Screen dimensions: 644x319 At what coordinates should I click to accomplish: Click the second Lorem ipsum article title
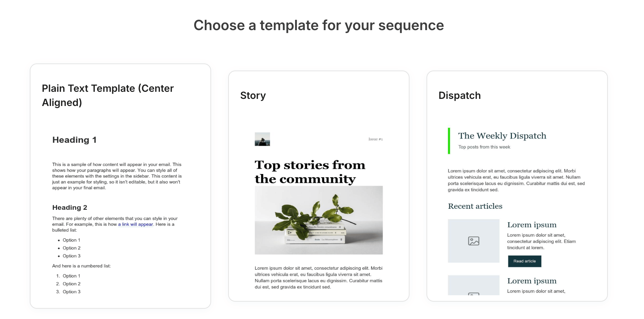tap(532, 281)
